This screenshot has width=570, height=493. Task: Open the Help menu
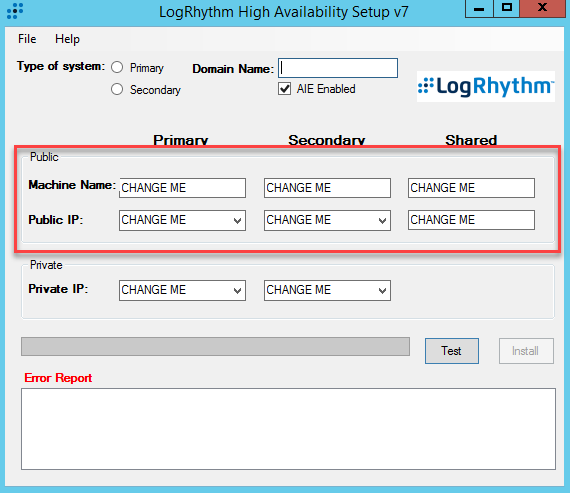pos(67,39)
